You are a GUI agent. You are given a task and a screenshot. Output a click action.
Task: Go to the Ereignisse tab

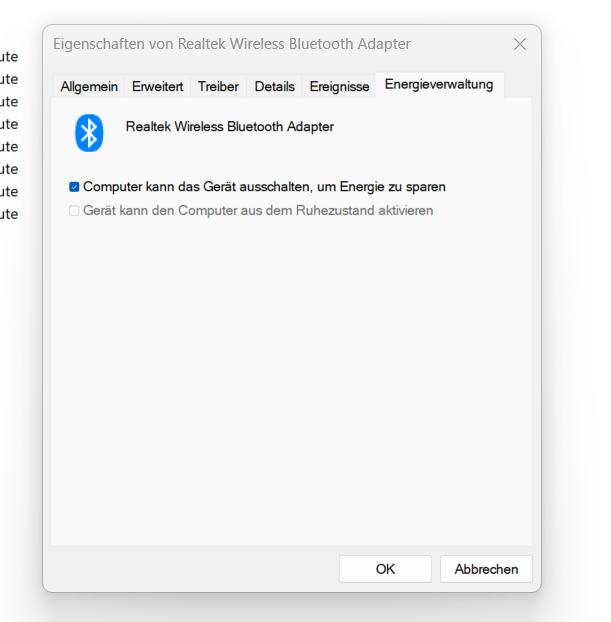click(x=339, y=86)
